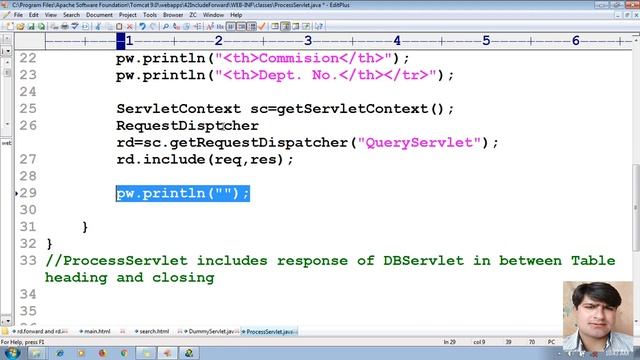The image size is (640, 360).
Task: Click the blue Undo arrow icon
Action: pos(142,27)
